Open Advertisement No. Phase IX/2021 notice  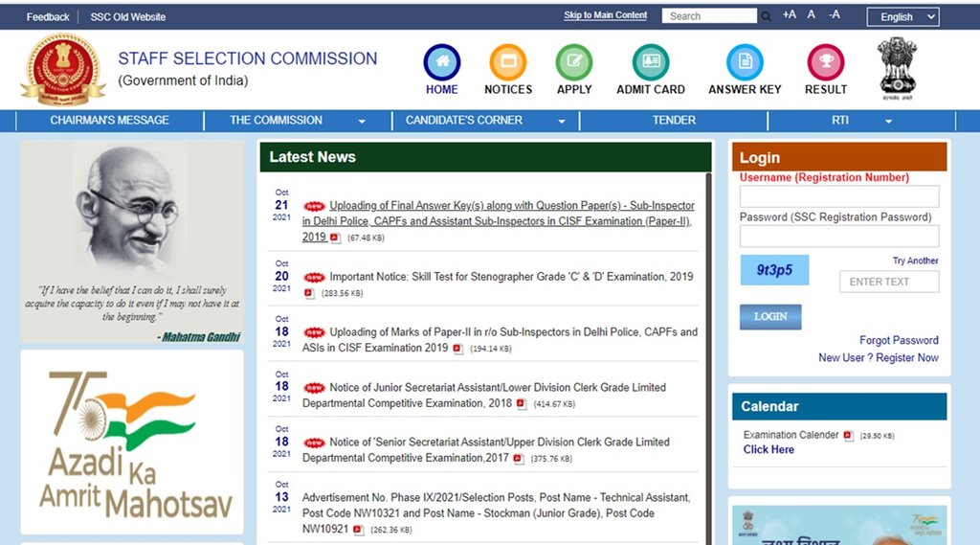click(497, 513)
